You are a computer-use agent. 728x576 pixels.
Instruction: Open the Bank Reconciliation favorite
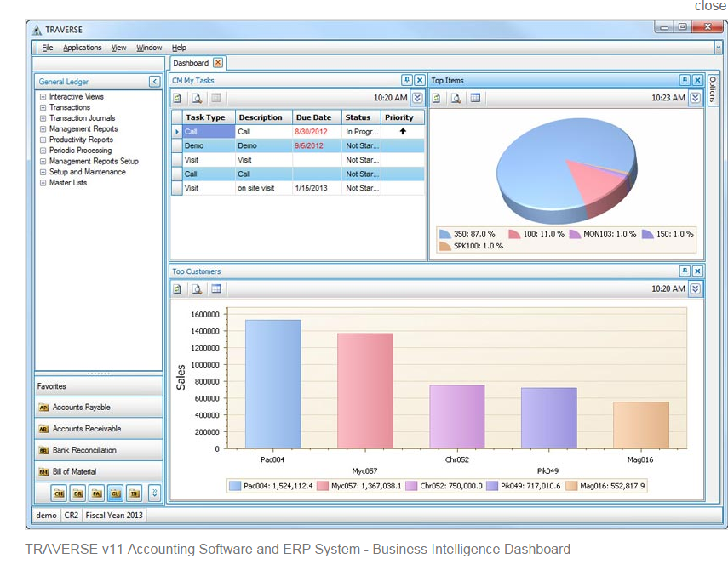(99, 450)
